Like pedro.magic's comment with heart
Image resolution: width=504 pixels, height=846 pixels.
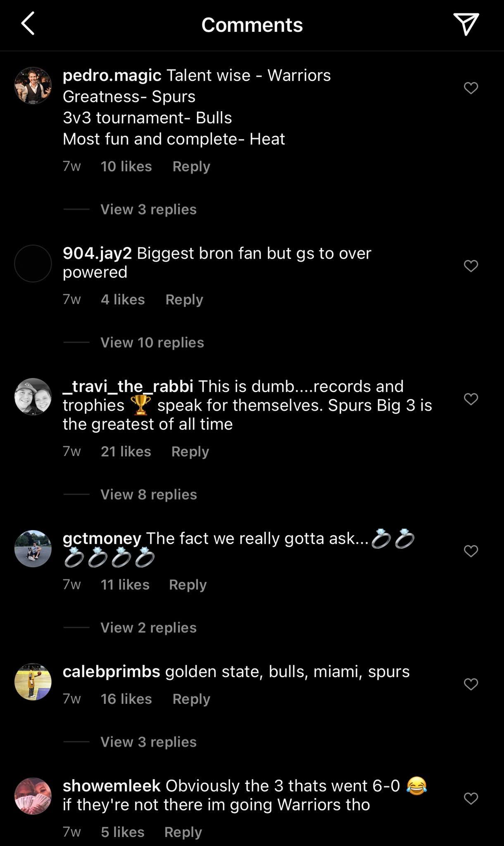(x=471, y=88)
